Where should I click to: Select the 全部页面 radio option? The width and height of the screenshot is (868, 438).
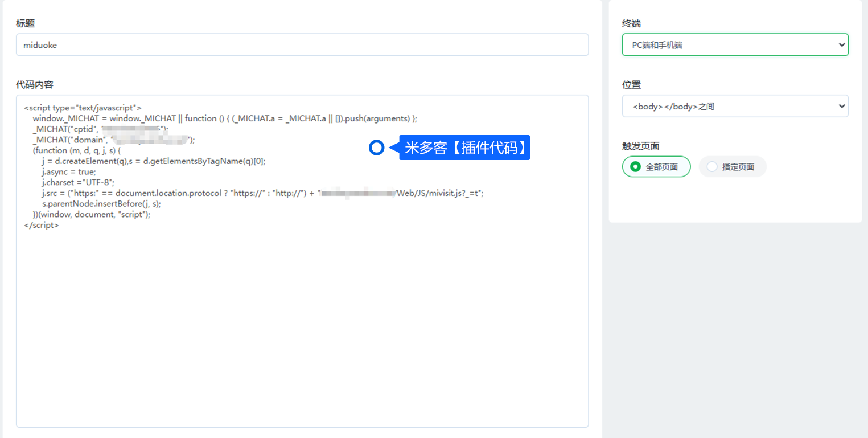click(x=656, y=167)
